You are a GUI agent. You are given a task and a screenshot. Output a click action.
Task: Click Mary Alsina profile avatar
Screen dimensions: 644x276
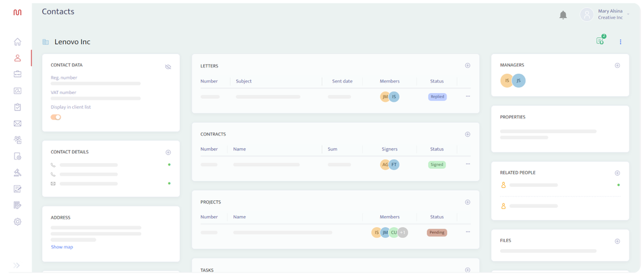point(587,15)
